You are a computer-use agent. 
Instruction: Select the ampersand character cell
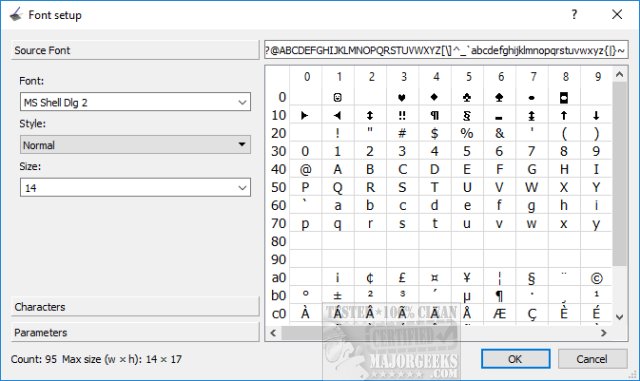499,133
